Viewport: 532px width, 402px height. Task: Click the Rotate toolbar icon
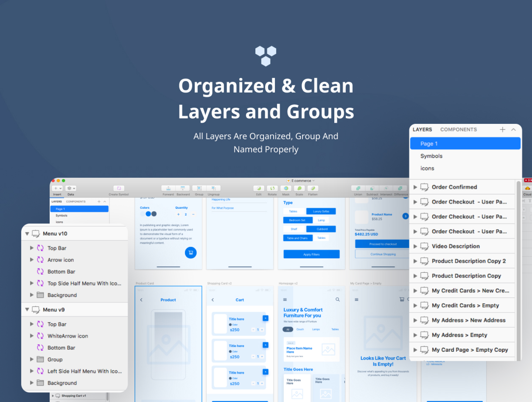272,188
